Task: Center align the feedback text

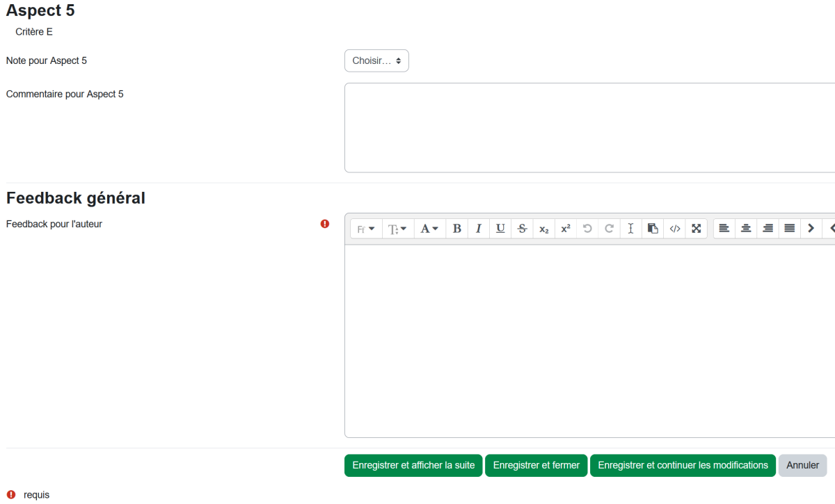Action: coord(746,229)
